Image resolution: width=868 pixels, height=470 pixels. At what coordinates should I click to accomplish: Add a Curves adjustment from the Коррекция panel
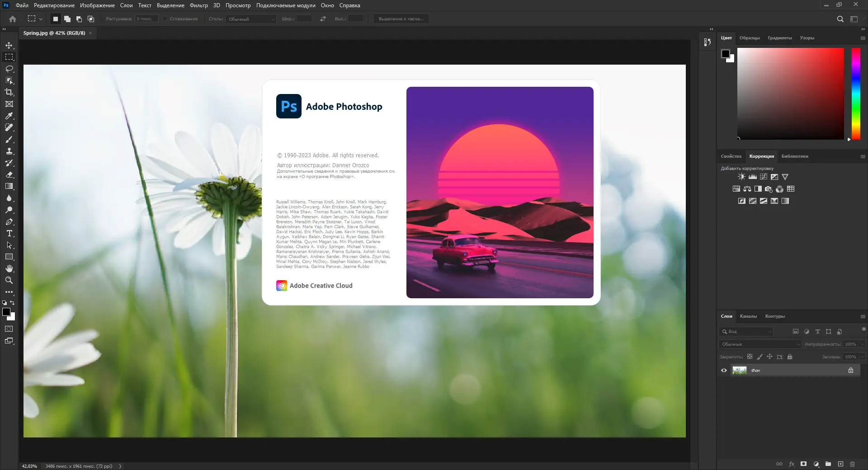[x=764, y=177]
